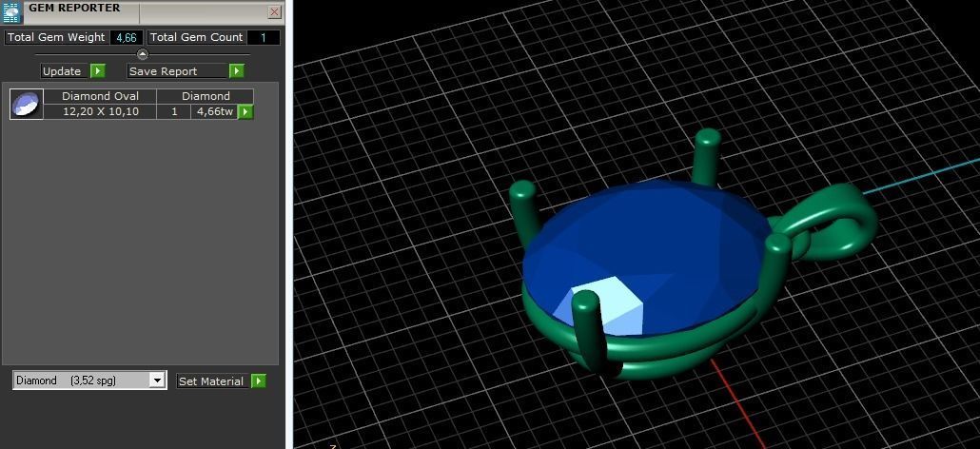Click the "Diamond" material column cell
This screenshot has width=980, height=449.
click(x=206, y=96)
